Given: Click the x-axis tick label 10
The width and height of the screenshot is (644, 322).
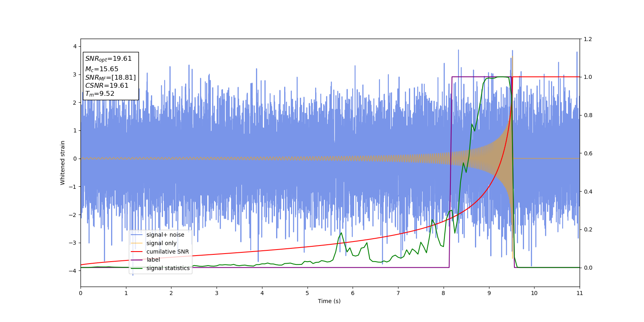Looking at the screenshot, I should coord(534,293).
